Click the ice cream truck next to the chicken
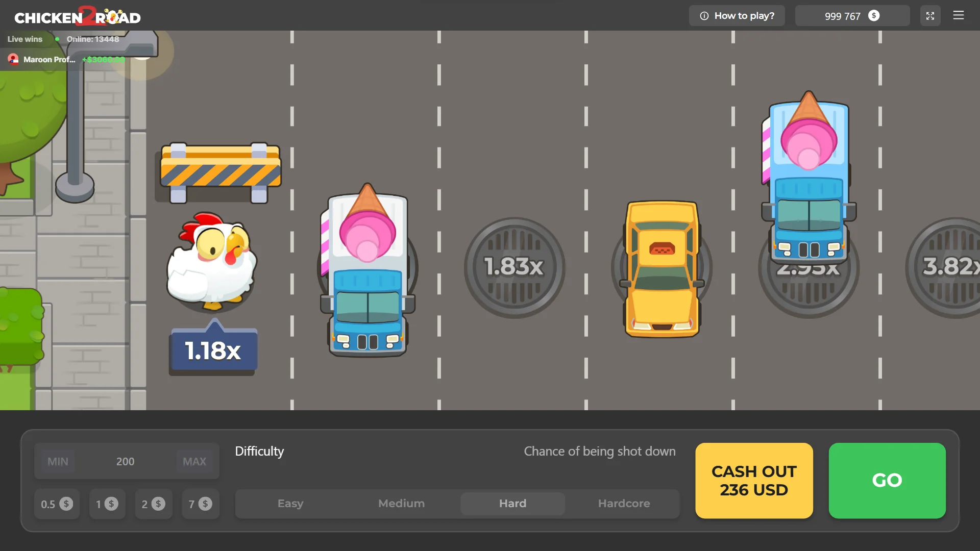The width and height of the screenshot is (980, 551). [367, 270]
